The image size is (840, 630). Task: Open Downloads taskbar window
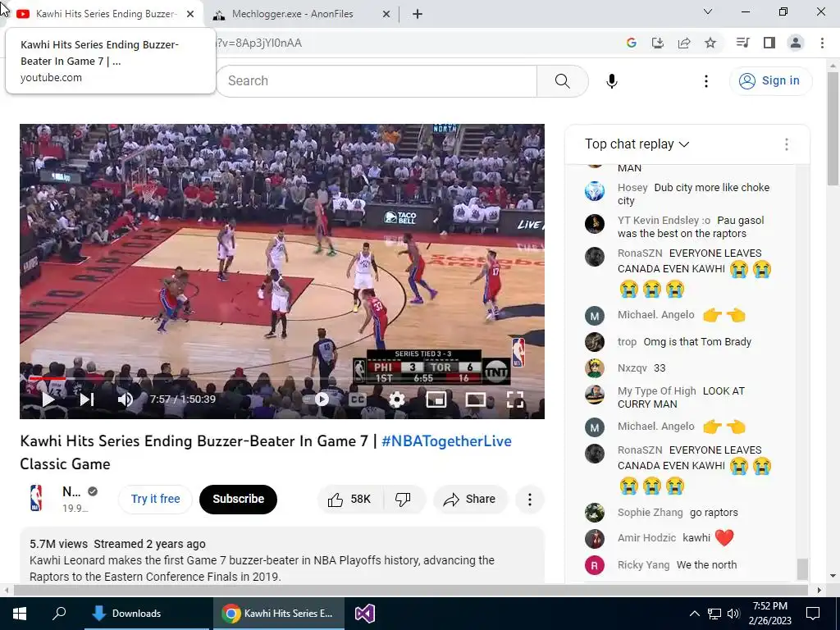(147, 614)
